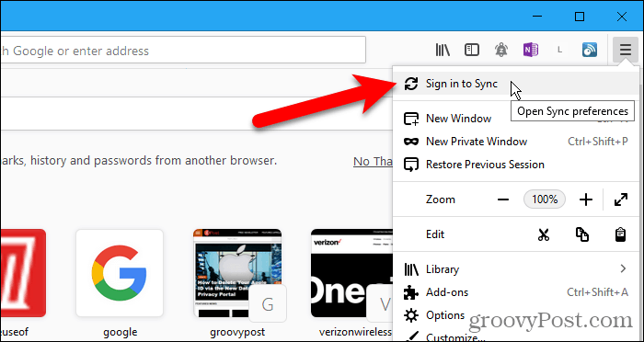Choose Restore Previous Session
The image size is (644, 342).
(x=516, y=165)
